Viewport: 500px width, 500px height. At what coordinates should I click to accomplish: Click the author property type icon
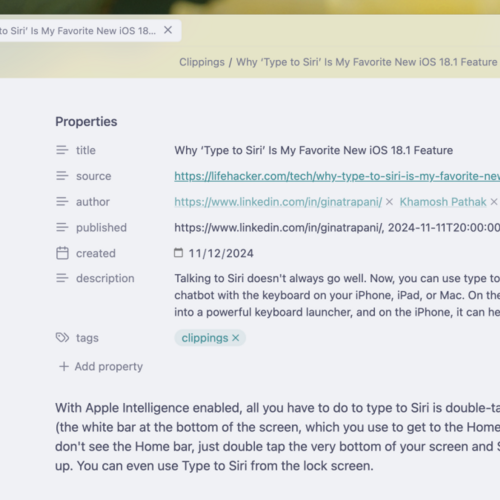click(x=62, y=201)
